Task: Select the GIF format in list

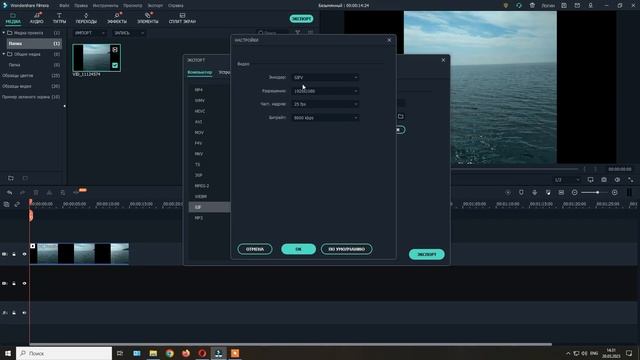Action: point(209,207)
